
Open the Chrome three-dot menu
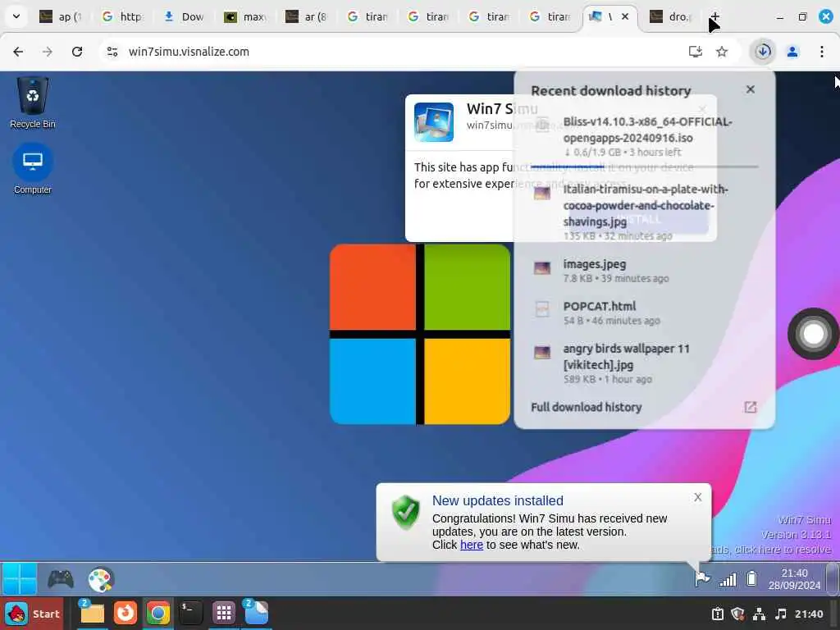tap(822, 52)
